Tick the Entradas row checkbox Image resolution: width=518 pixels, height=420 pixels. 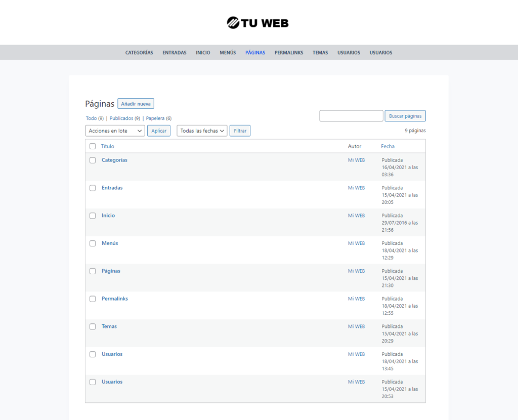(x=92, y=188)
